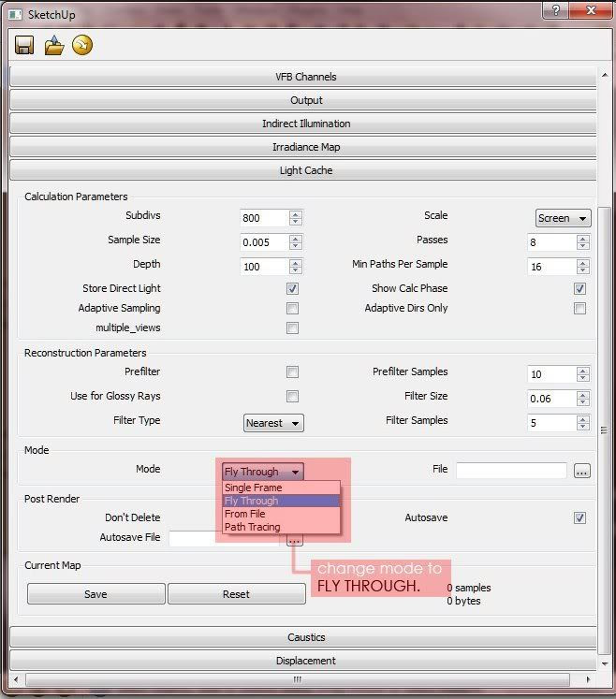Increase Passes with the up spinner arrow
The width and height of the screenshot is (616, 699).
(x=582, y=239)
